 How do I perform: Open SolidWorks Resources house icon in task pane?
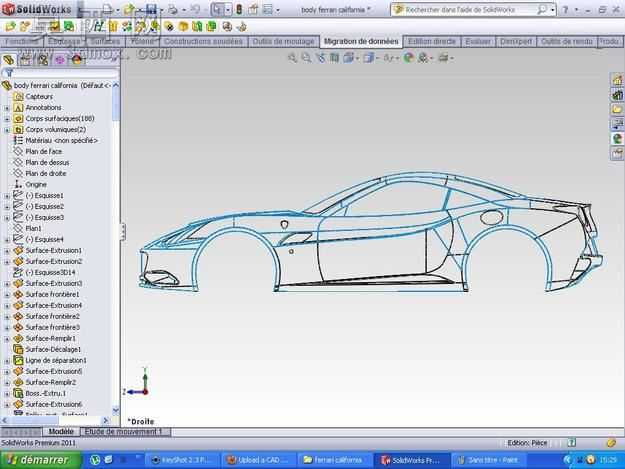pyautogui.click(x=617, y=80)
